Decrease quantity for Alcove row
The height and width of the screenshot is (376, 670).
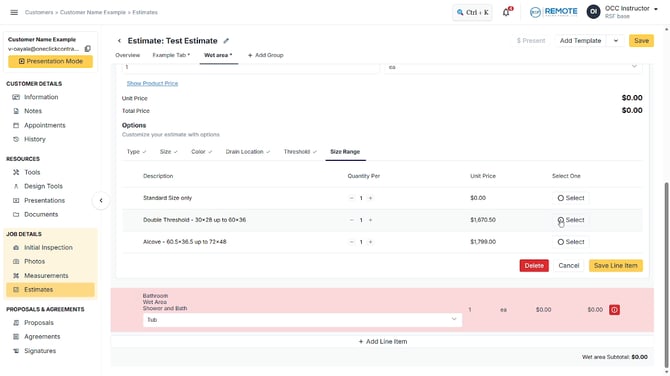(x=352, y=242)
